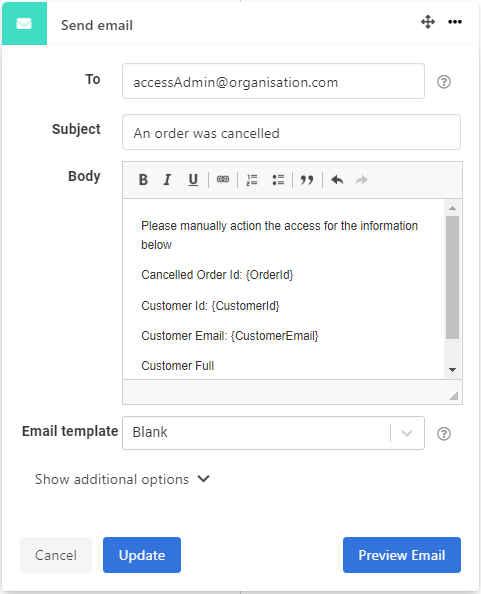Click the body scrollbar down arrow
Screen dimensions: 481x594
click(452, 370)
